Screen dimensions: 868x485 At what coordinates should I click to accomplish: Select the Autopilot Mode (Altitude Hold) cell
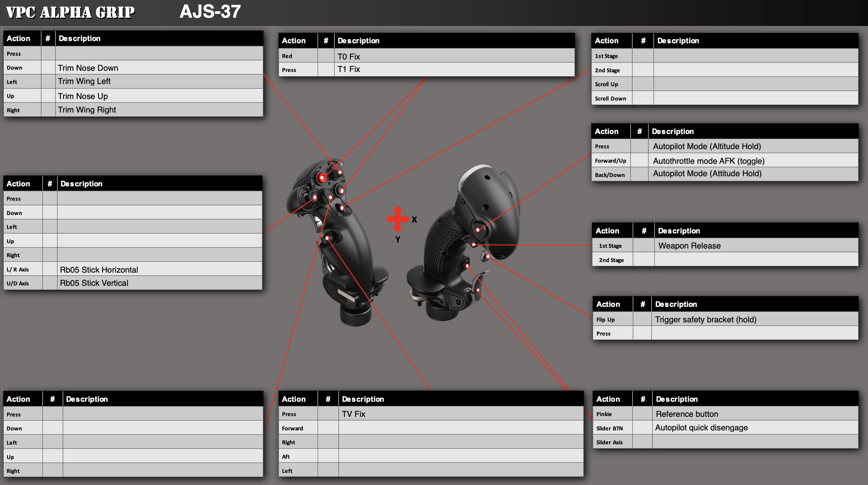[x=753, y=146]
